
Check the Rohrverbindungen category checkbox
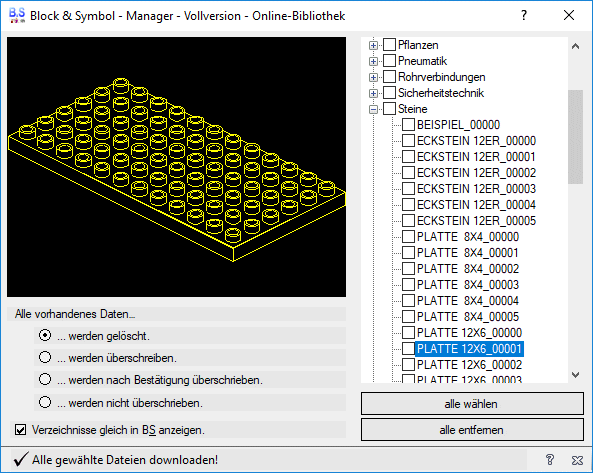390,77
